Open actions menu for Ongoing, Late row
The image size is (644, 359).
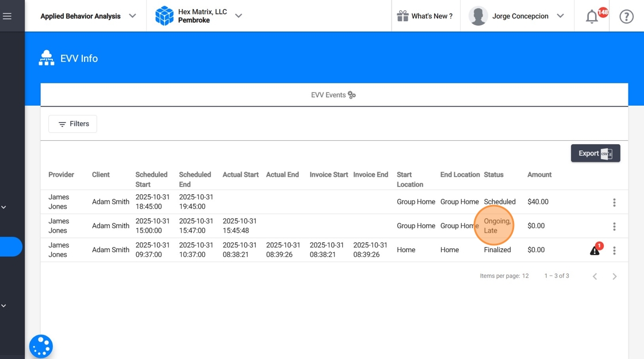[614, 226]
